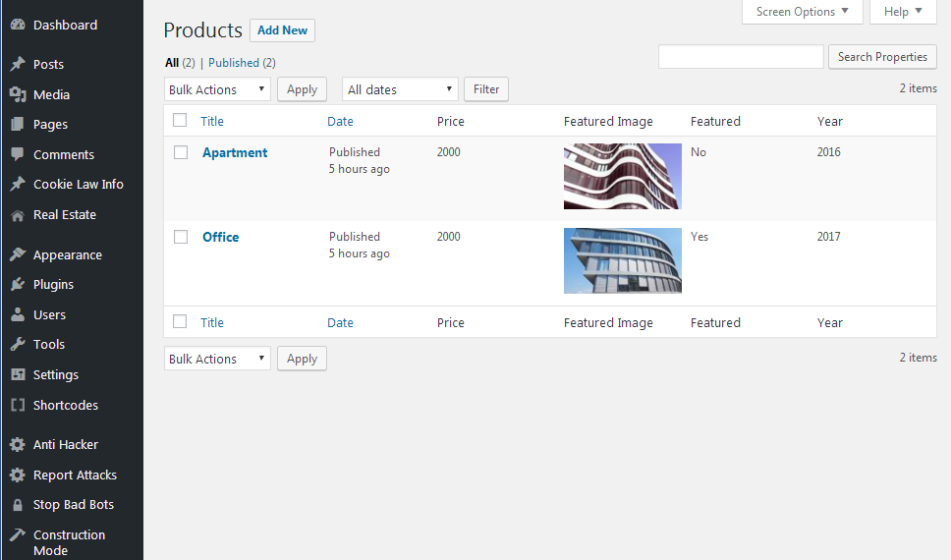951x560 pixels.
Task: Open the Shortcodes menu item
Action: 66,406
